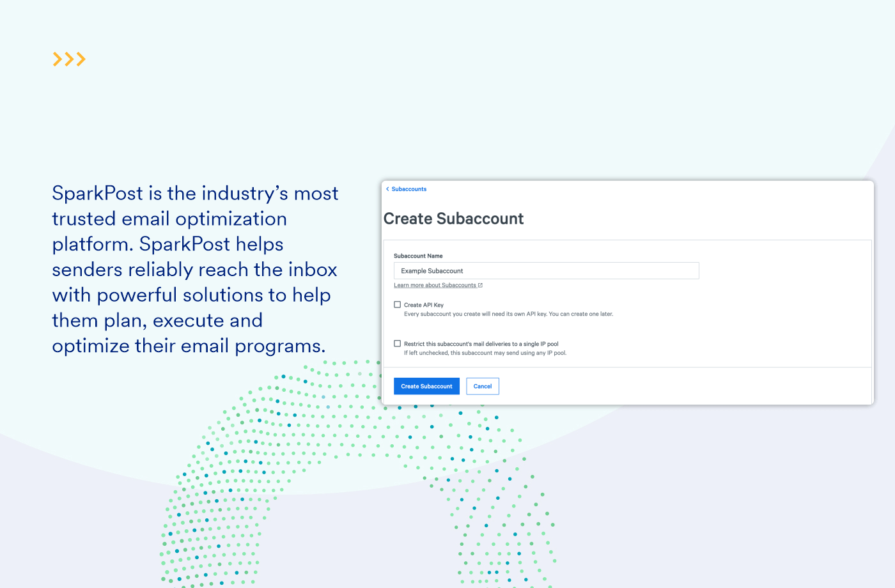
Task: Open the Learn more about Subaccounts link
Action: pyautogui.click(x=435, y=284)
